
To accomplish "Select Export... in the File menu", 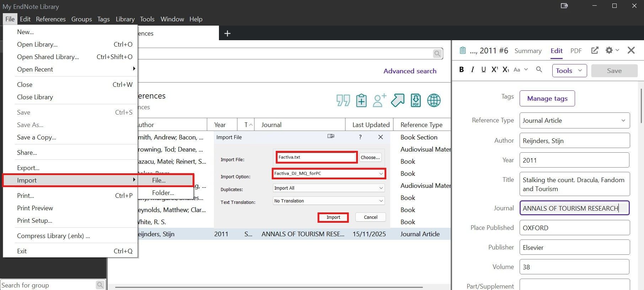I will [x=70, y=168].
